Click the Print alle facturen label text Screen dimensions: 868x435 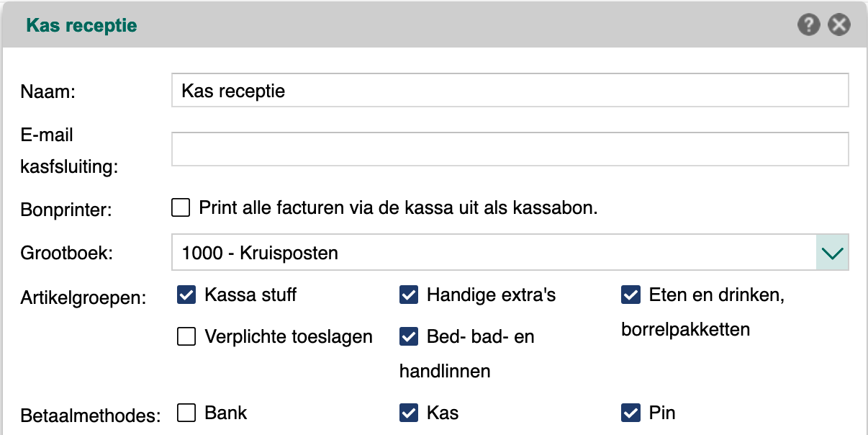[399, 208]
